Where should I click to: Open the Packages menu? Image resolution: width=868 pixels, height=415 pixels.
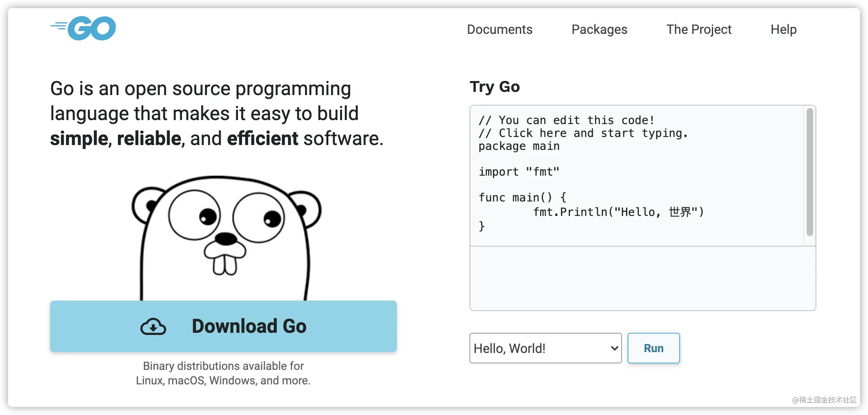599,29
